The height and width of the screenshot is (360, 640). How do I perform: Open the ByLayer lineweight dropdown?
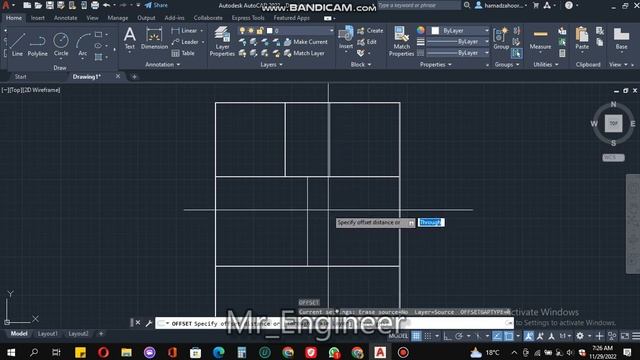click(458, 42)
